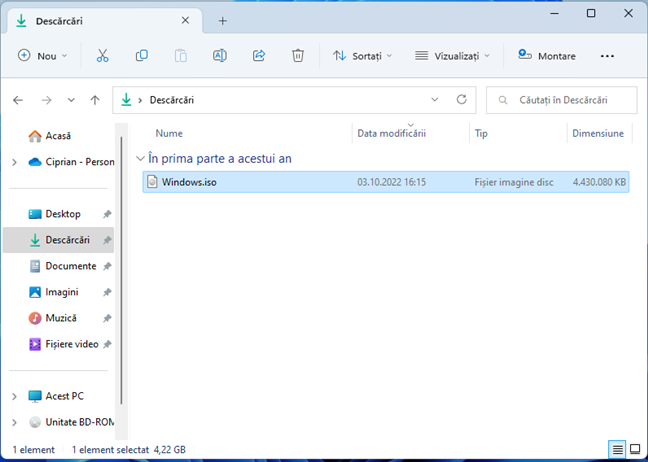
Task: Click the Paste clipboard icon
Action: click(181, 55)
